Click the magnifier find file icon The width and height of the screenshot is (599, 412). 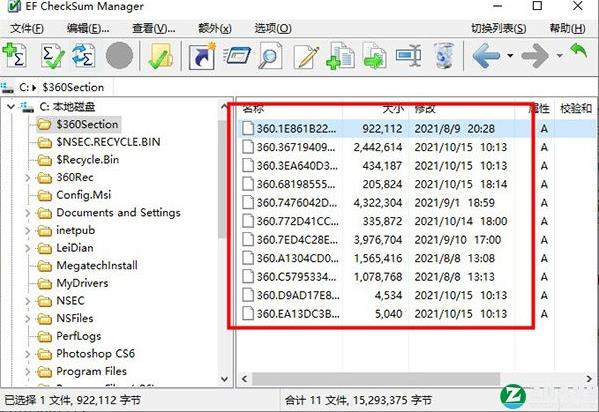click(x=270, y=56)
